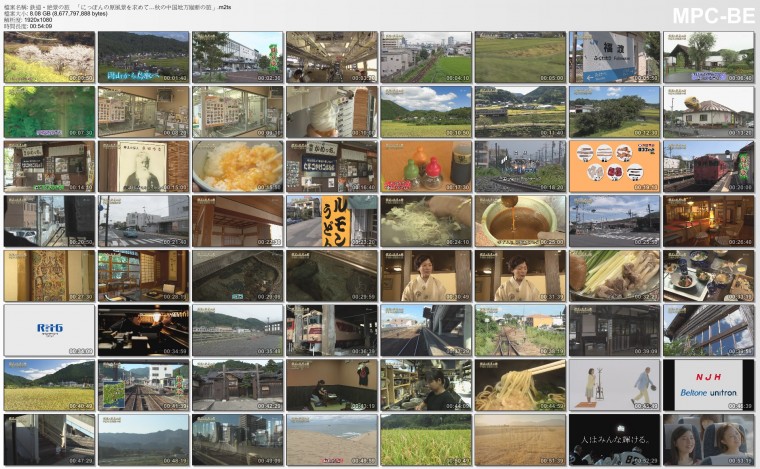Open the thumbnail stamped 00:25:50
Screen dimensions: 760x469
pyautogui.click(x=615, y=221)
